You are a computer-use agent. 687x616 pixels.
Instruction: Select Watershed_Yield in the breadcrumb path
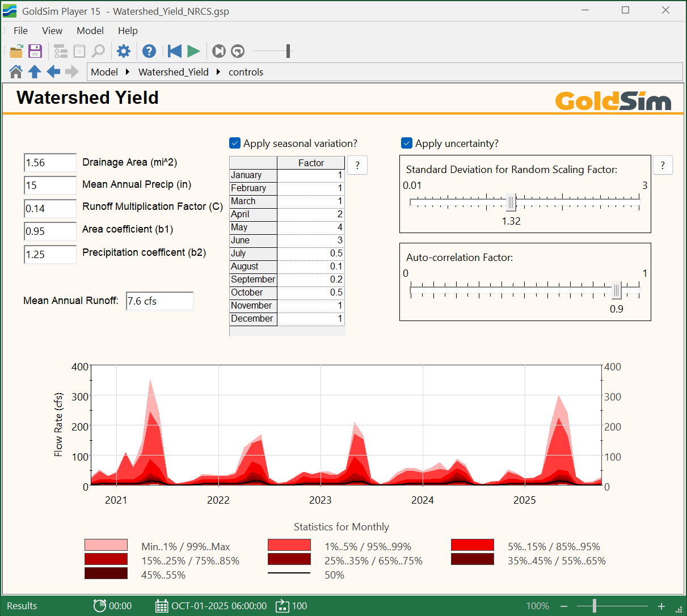tap(174, 72)
